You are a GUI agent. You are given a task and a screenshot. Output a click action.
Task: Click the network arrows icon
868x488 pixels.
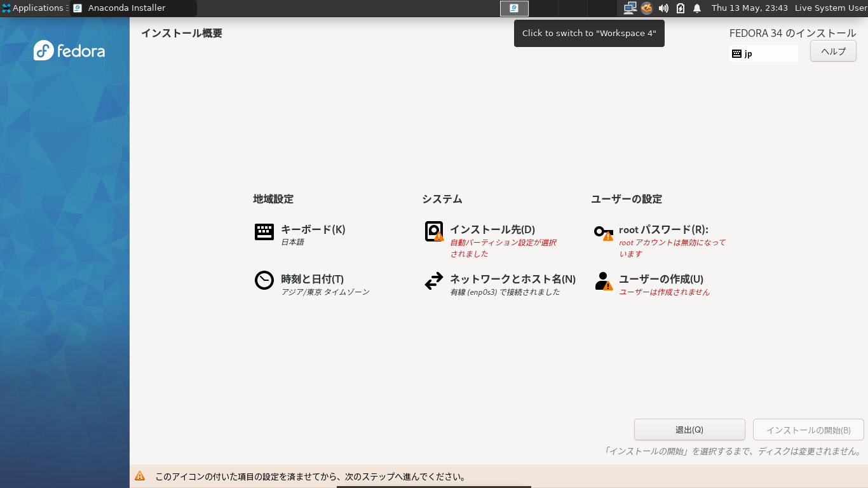point(434,281)
